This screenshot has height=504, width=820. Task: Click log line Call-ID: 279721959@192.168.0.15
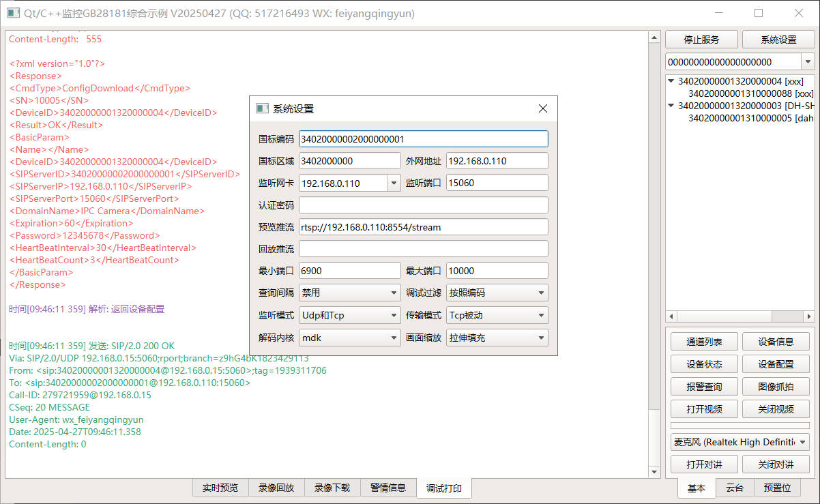[x=80, y=395]
